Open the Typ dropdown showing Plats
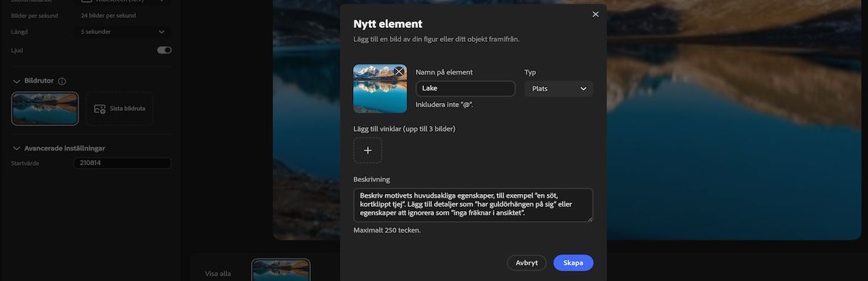 click(x=559, y=88)
